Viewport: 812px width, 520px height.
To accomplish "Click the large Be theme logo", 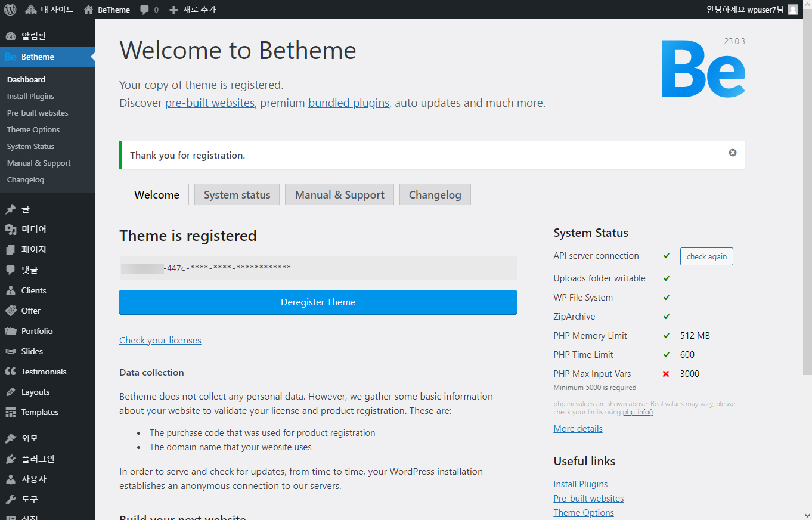I will [703, 69].
